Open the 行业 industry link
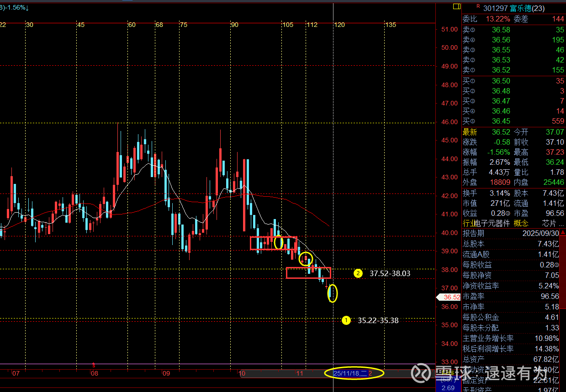 point(469,223)
